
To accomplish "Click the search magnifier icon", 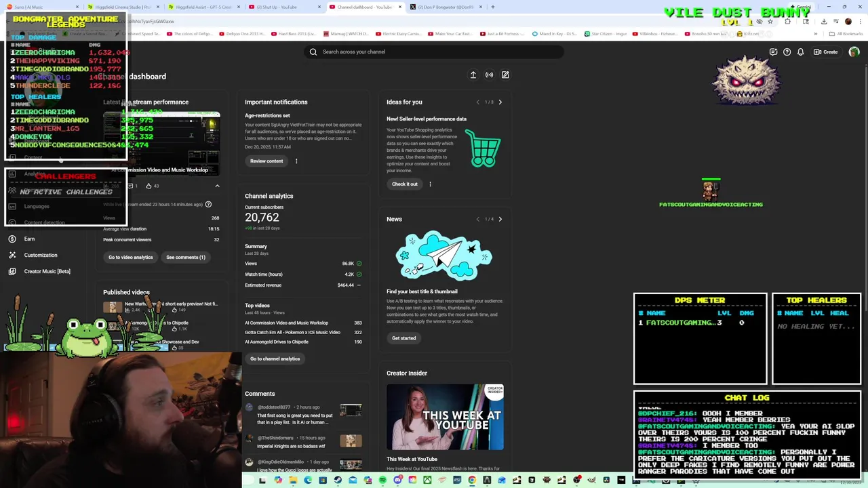I will pos(313,52).
